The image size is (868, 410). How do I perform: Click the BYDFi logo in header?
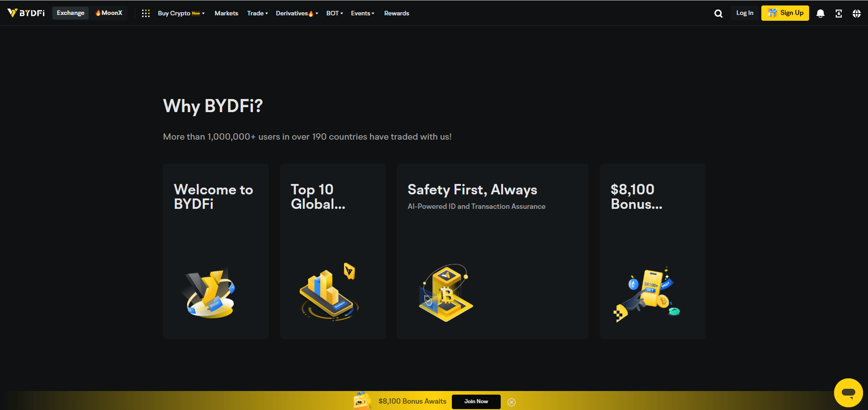coord(26,13)
